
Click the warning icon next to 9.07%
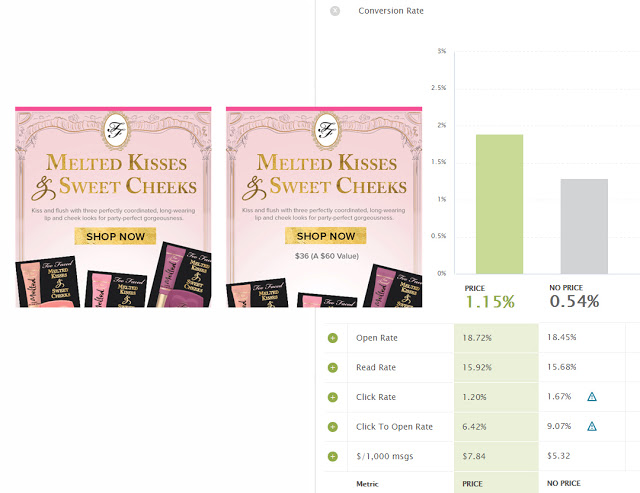point(592,426)
